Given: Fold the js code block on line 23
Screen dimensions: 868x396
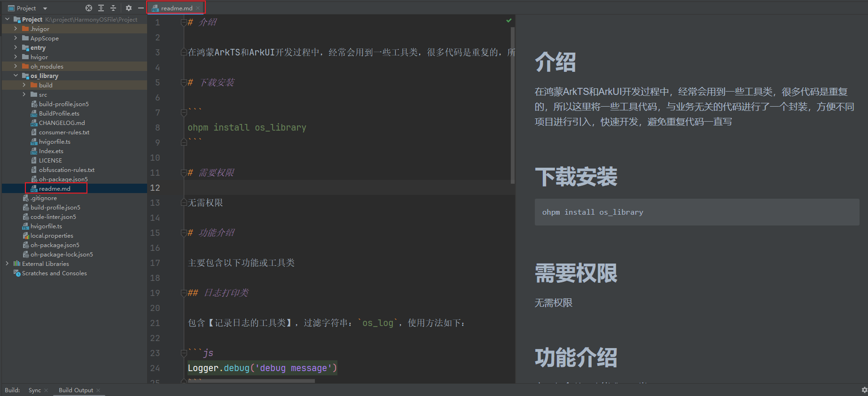Looking at the screenshot, I should click(184, 353).
